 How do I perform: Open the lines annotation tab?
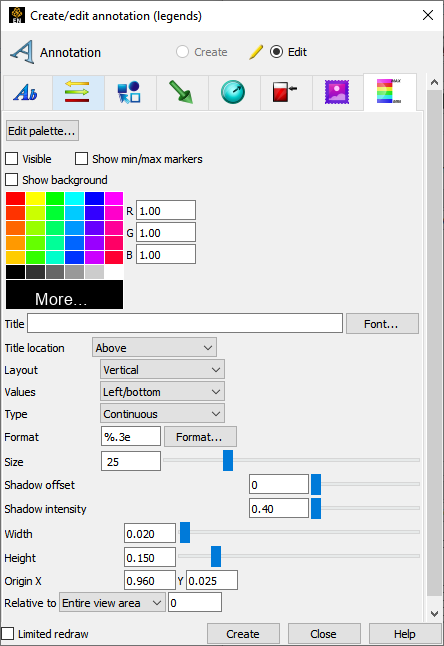pyautogui.click(x=78, y=92)
